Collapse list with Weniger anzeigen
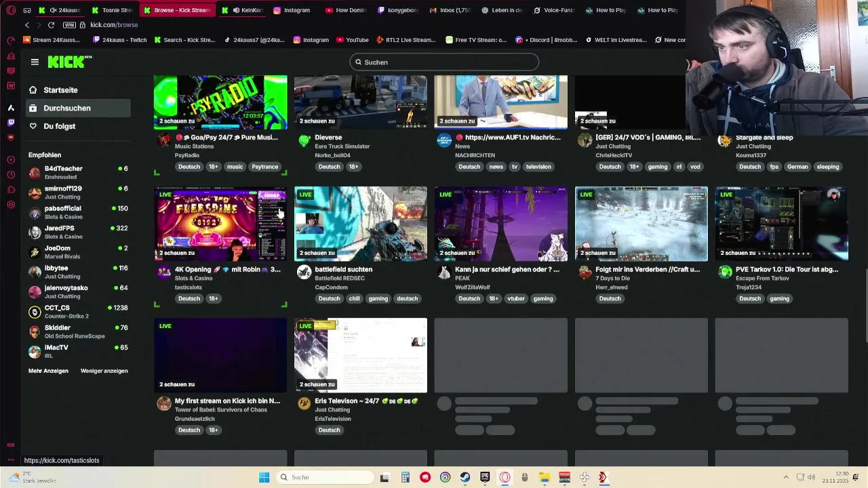 click(104, 371)
